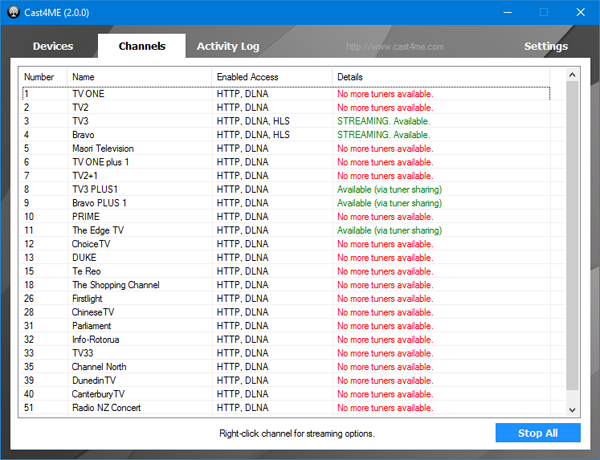Click channel number 51 cell
This screenshot has width=600, height=460.
click(29, 408)
